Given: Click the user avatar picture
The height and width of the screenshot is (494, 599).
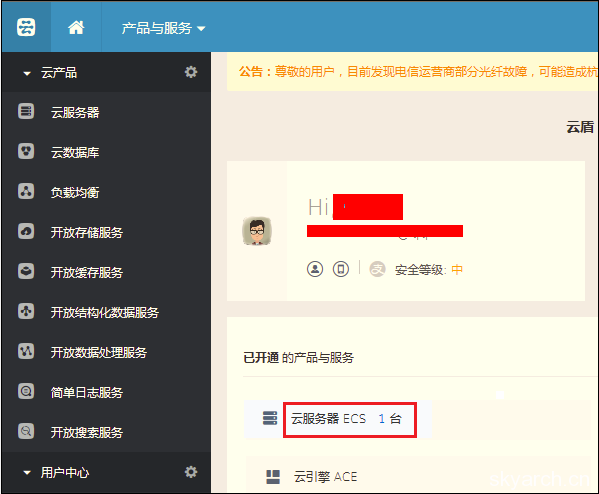Looking at the screenshot, I should point(257,231).
